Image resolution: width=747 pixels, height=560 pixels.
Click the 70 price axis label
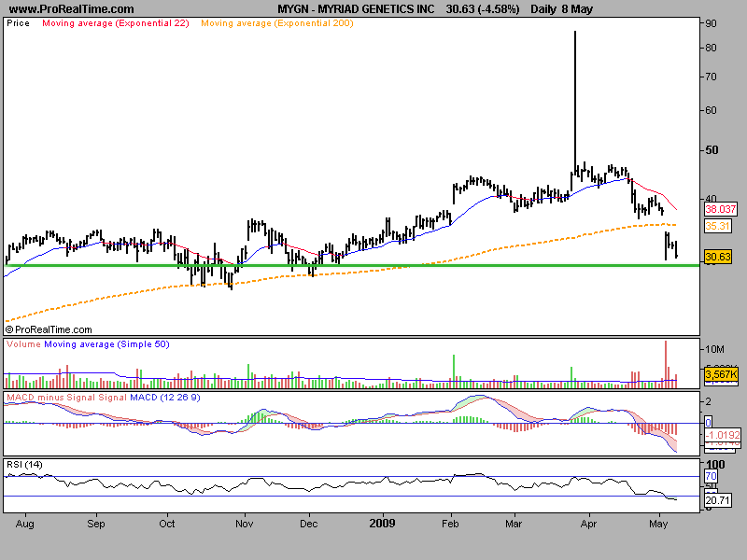(x=711, y=77)
